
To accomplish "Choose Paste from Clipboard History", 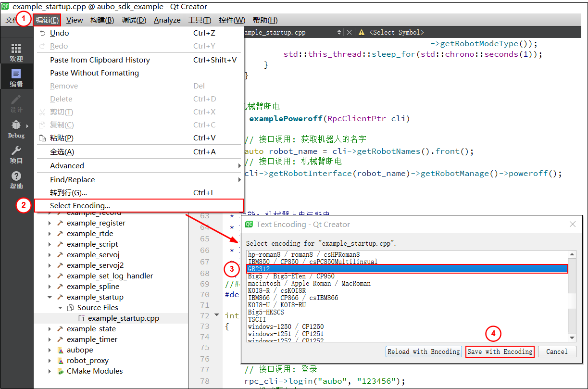I will (138, 60).
